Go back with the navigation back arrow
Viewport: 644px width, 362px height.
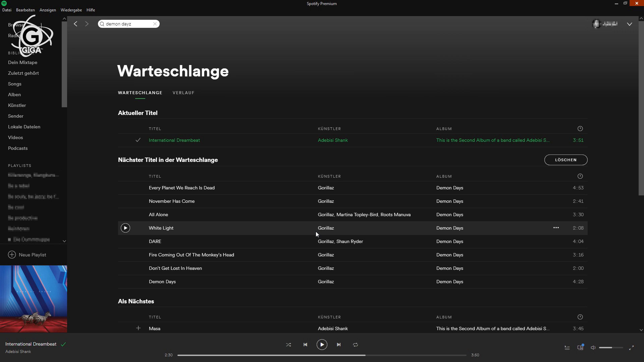75,24
